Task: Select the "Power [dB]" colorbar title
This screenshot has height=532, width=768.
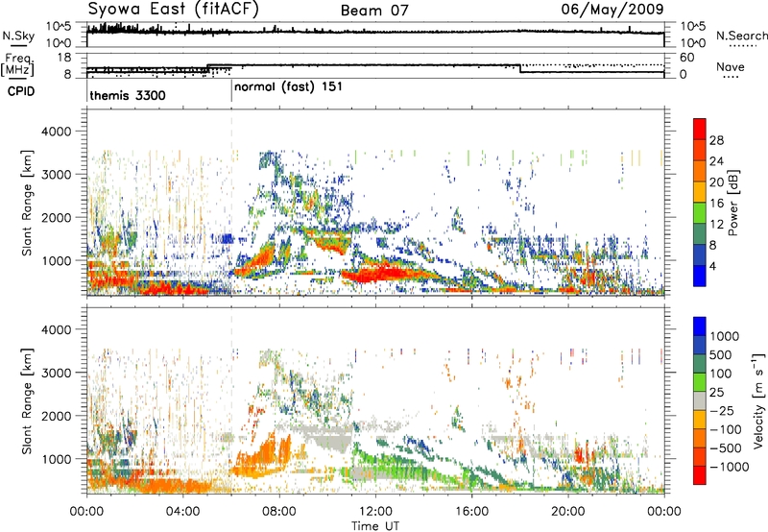Action: click(733, 203)
